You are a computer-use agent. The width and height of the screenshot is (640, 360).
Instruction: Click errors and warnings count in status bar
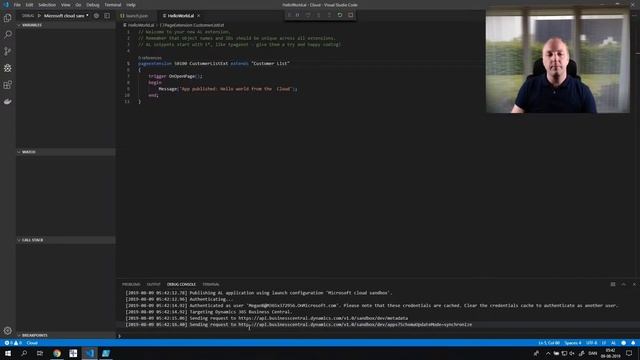[13, 343]
